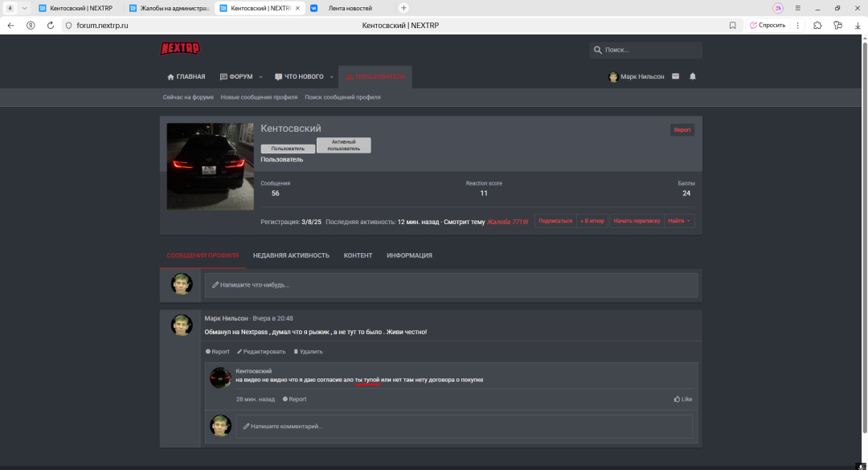The image size is (868, 470).
Task: Open the browser extensions puzzle icon
Action: coord(817,25)
